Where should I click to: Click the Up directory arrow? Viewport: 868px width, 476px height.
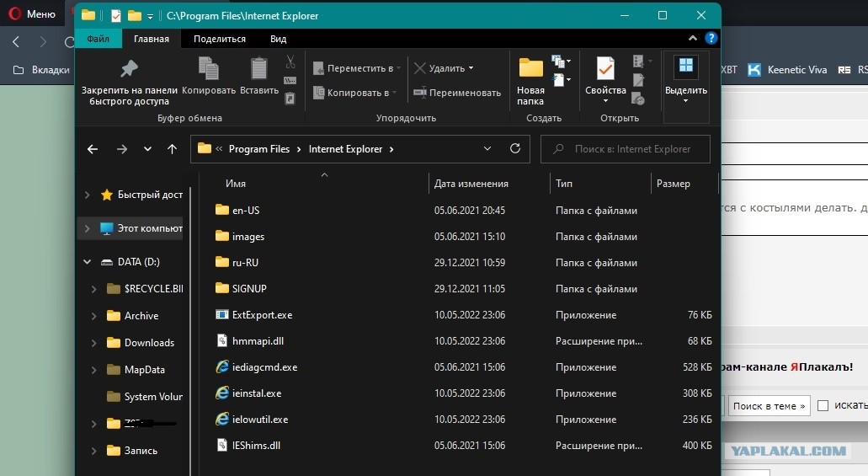coord(172,149)
